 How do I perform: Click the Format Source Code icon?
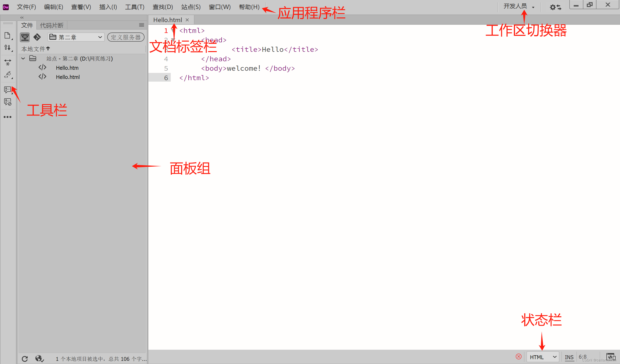coord(8,75)
